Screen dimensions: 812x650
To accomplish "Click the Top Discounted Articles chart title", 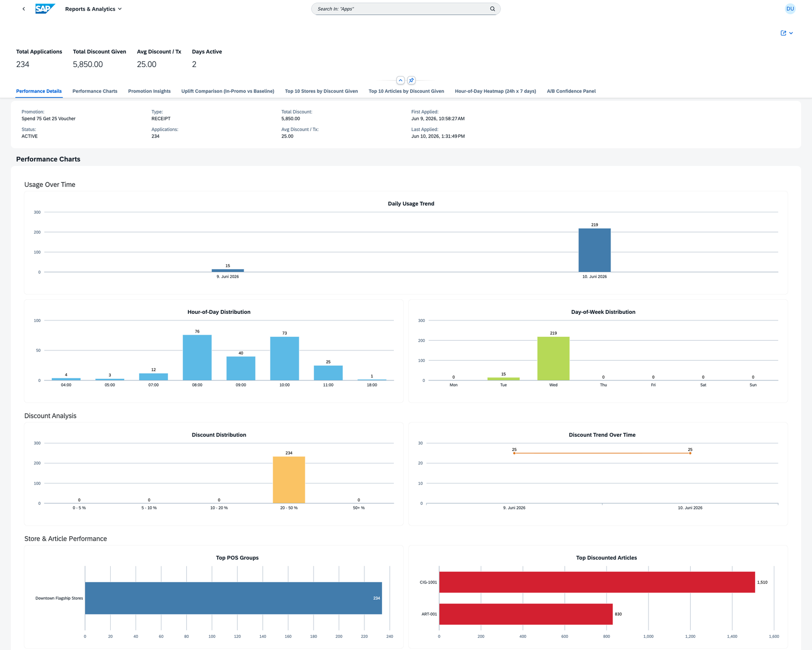I will tap(606, 558).
